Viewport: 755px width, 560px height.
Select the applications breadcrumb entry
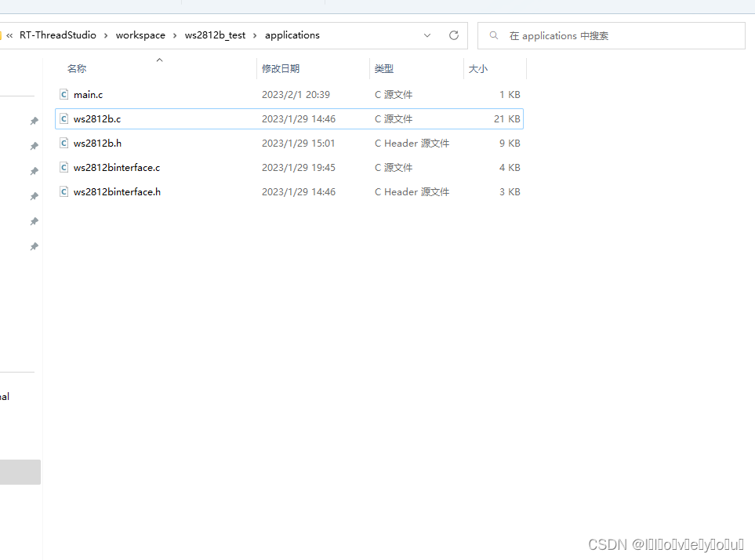click(x=292, y=35)
